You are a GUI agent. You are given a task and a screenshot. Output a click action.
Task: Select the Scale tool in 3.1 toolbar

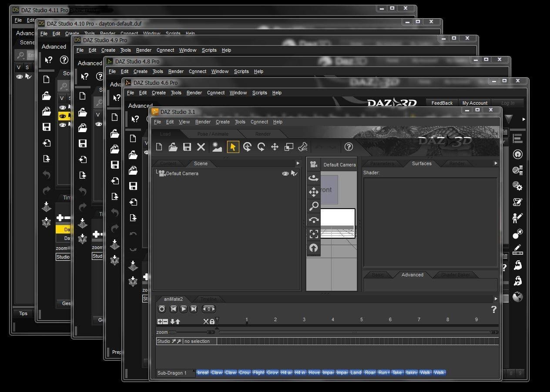(289, 147)
